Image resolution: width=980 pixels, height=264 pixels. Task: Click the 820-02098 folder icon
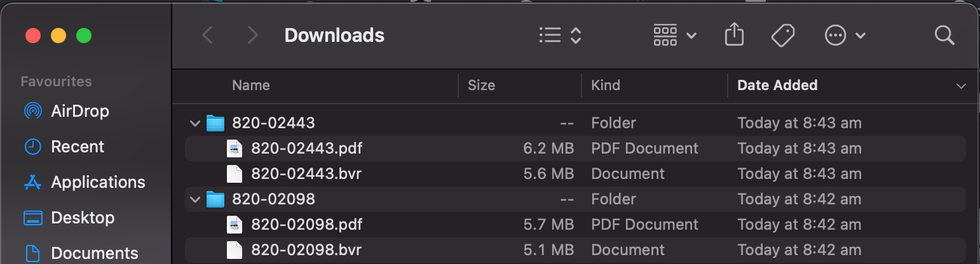point(216,199)
